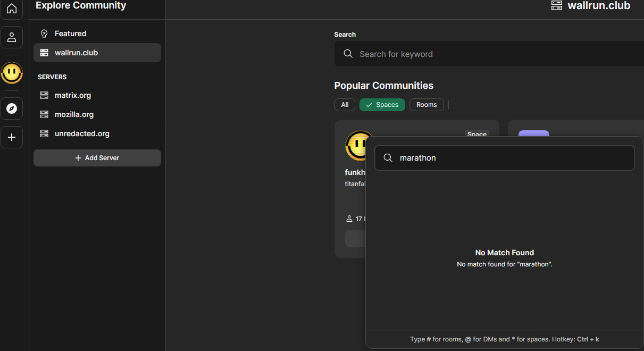Click server icon beside mozilla.org
The height and width of the screenshot is (351, 644).
pos(44,114)
